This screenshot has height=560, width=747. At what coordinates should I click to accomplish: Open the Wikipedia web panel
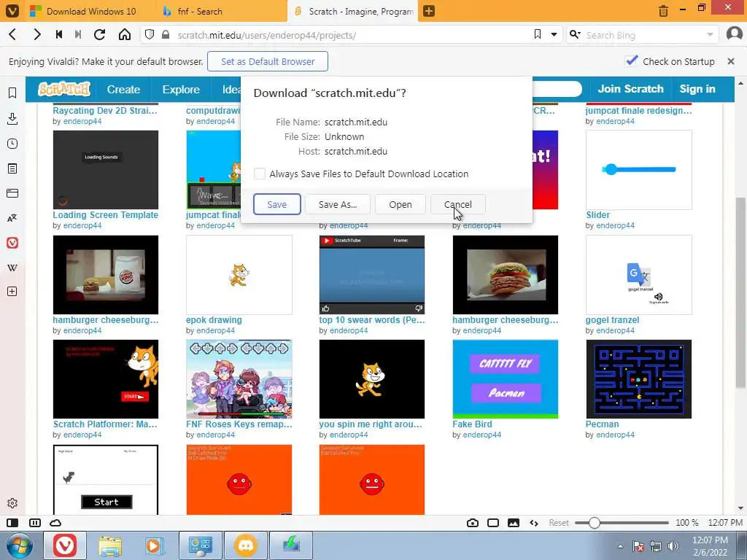pos(12,268)
